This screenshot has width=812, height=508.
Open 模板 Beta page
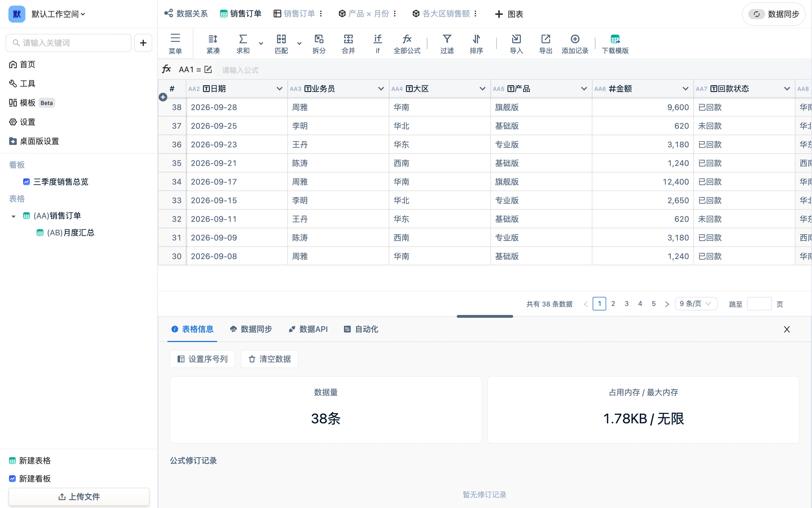32,103
